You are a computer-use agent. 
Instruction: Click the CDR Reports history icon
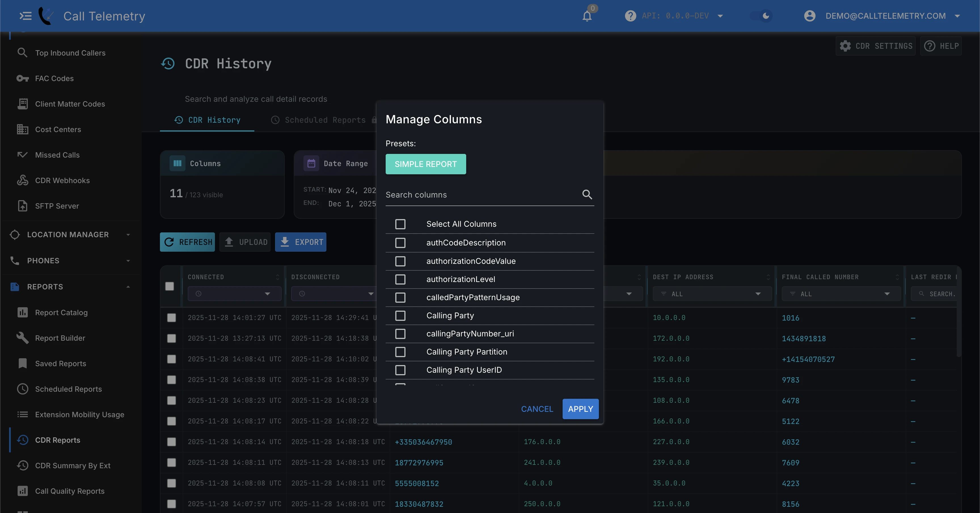point(22,440)
